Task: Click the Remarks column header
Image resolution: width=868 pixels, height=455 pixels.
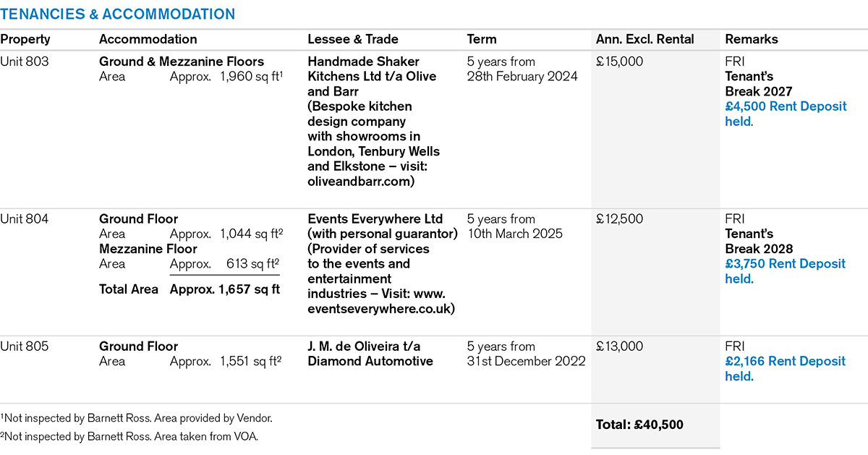Action: [752, 39]
